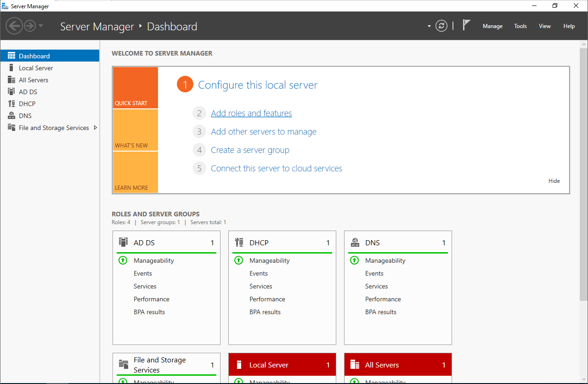The height and width of the screenshot is (384, 588).
Task: Click the back navigation arrow
Action: coord(15,26)
